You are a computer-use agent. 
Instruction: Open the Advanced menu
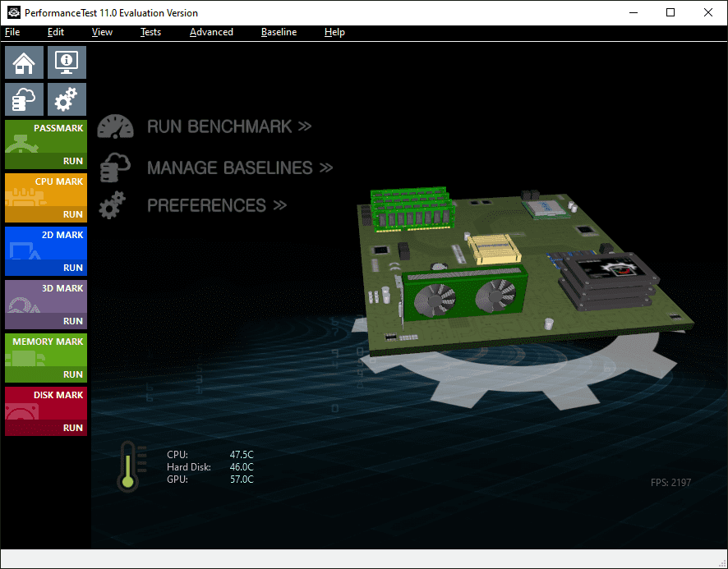(211, 32)
